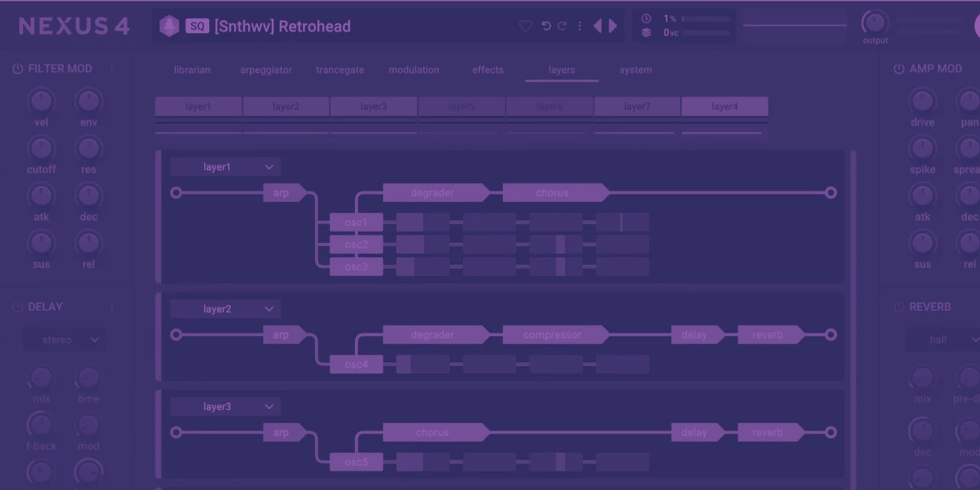
Task: Adjust the first slider next to osc4
Action: click(x=423, y=365)
